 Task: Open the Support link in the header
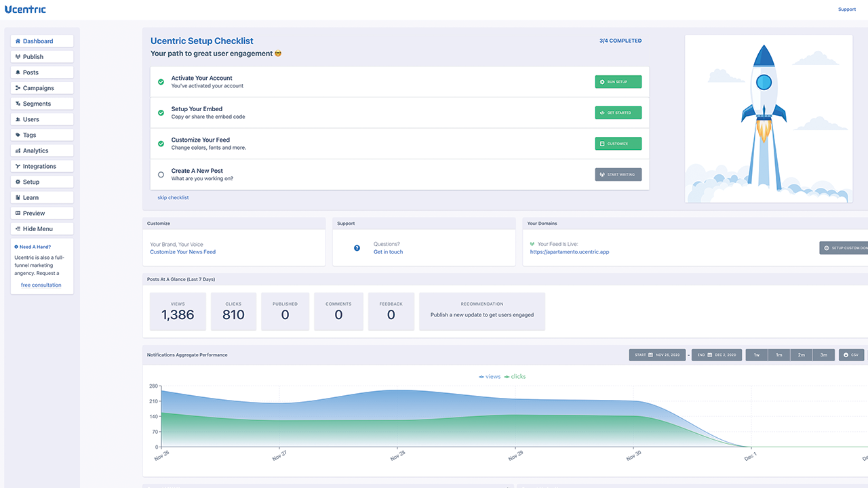pyautogui.click(x=846, y=9)
